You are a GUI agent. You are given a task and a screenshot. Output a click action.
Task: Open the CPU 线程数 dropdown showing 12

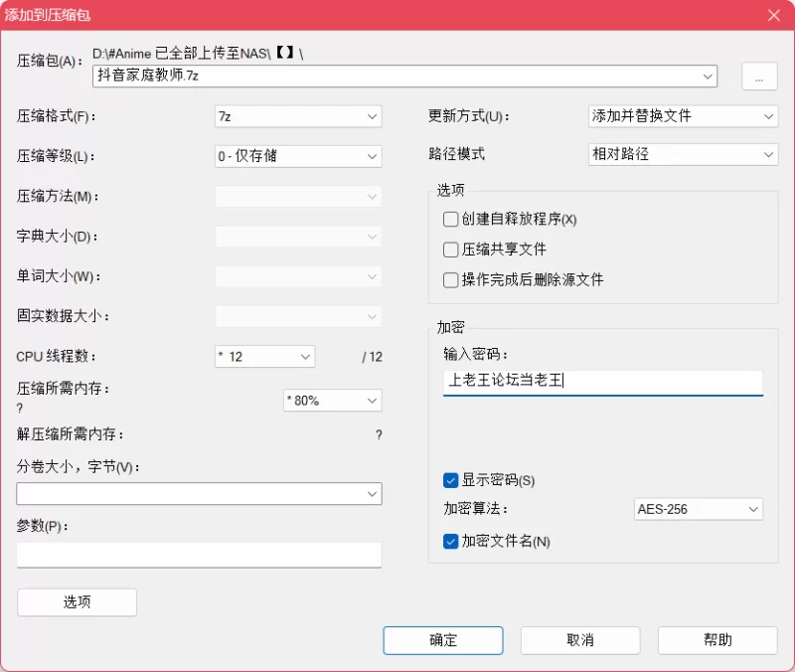pyautogui.click(x=264, y=357)
